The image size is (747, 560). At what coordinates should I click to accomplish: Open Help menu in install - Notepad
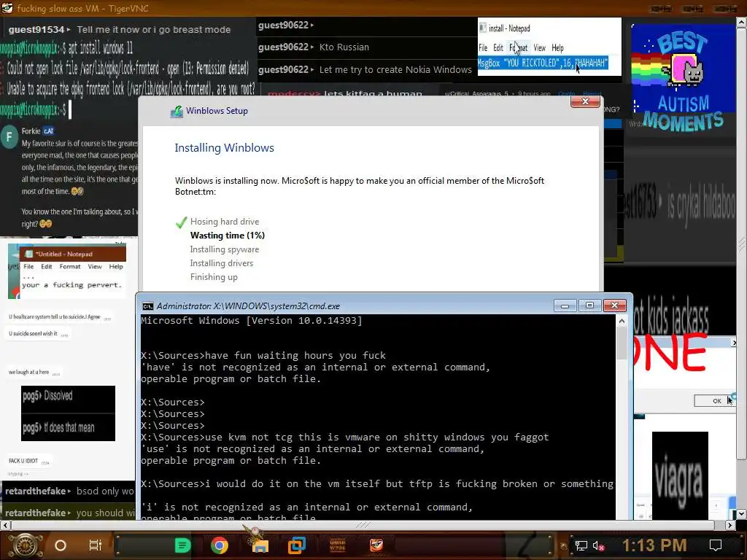coord(557,47)
